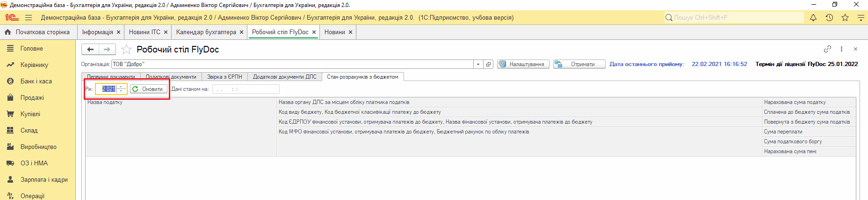Open the 1C main menu logo
The height and width of the screenshot is (200, 868).
[12, 18]
